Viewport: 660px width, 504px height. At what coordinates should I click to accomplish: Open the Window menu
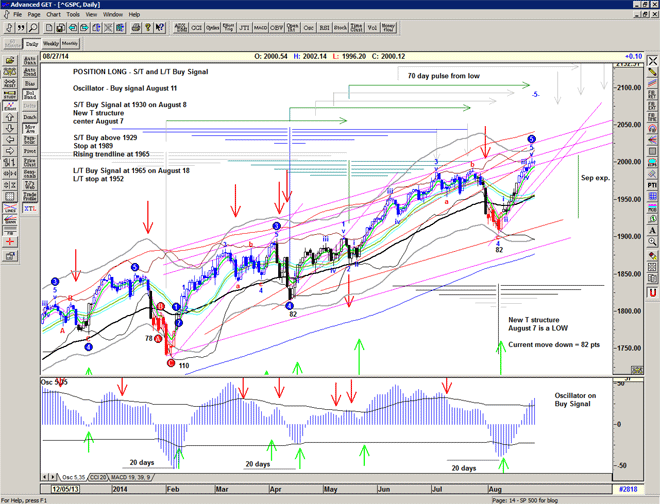pos(113,15)
